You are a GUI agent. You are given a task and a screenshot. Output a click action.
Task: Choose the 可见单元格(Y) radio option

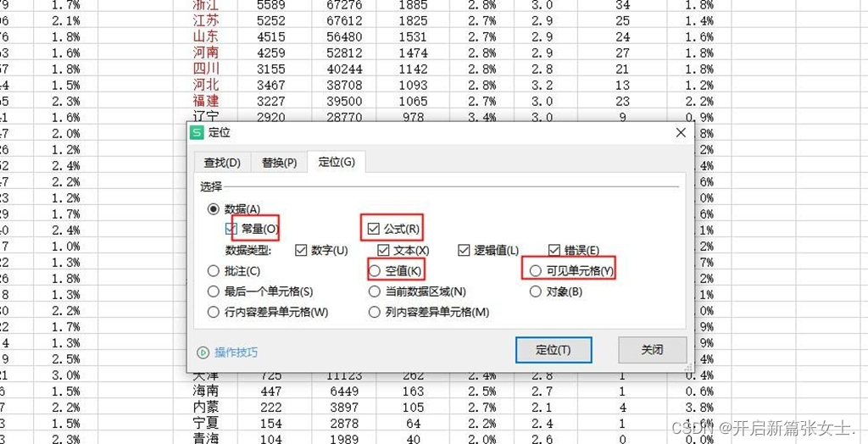tap(536, 270)
